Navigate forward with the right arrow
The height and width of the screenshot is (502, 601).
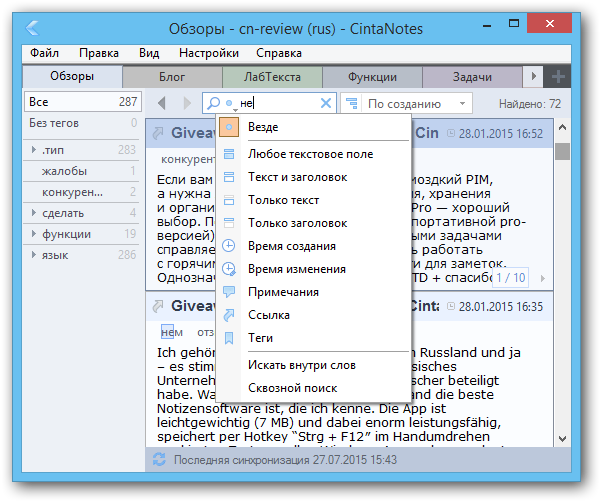(x=187, y=103)
